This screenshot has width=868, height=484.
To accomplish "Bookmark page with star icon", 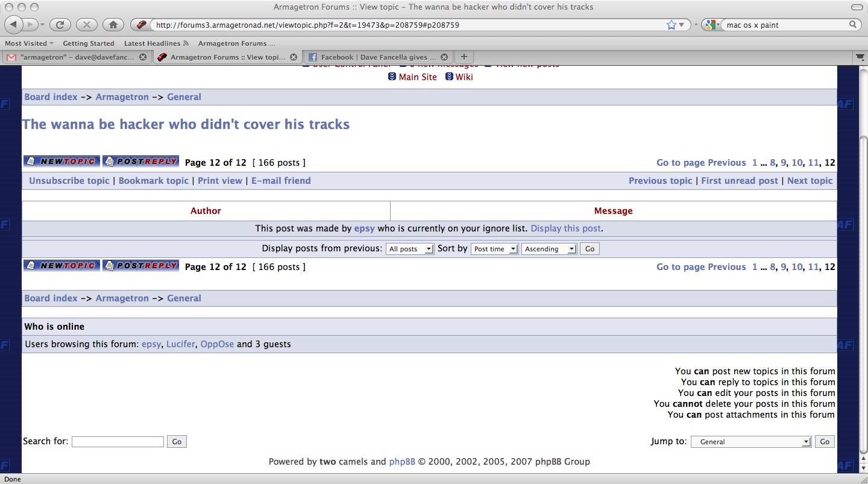I will 671,25.
